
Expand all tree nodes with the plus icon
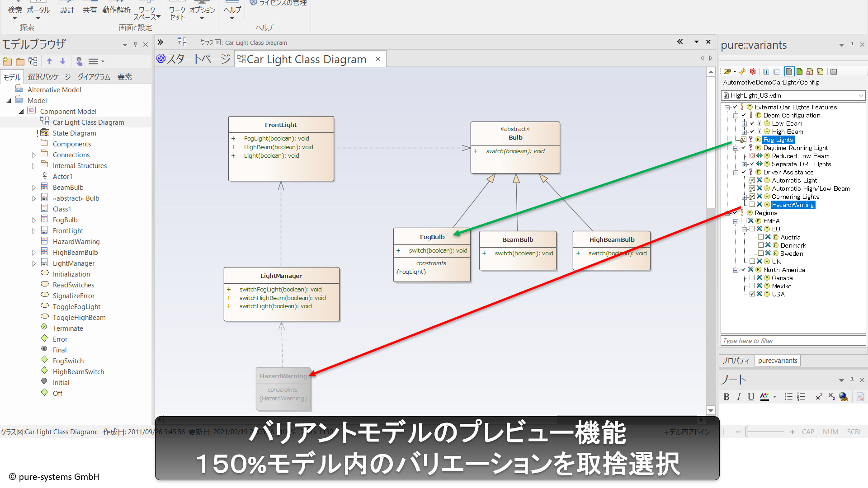click(766, 71)
